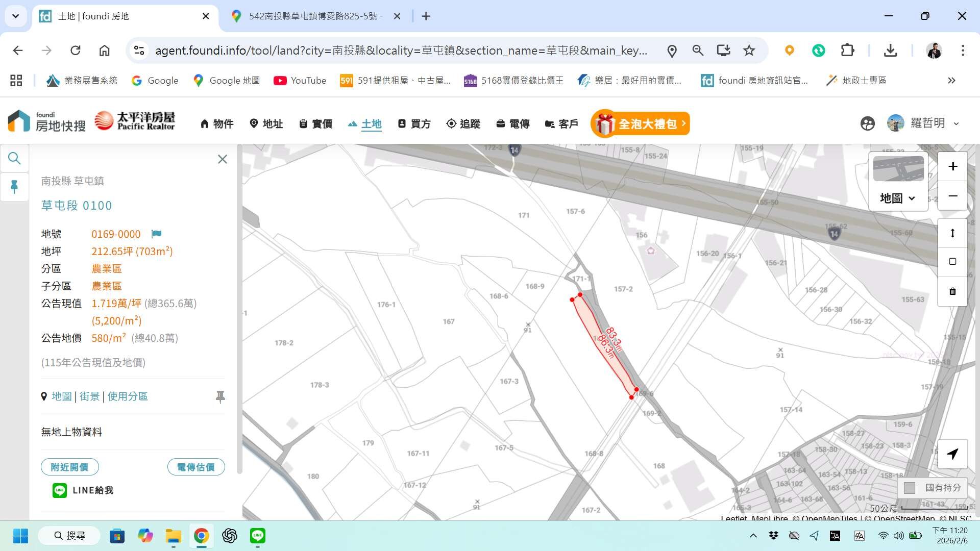
Task: Click the search magnifier in left sidebar
Action: 14,159
